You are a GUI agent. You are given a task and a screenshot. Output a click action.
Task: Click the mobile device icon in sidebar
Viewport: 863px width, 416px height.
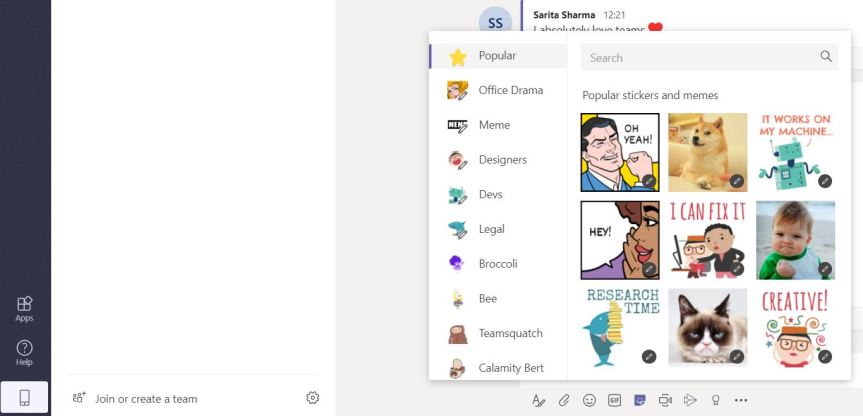[25, 398]
